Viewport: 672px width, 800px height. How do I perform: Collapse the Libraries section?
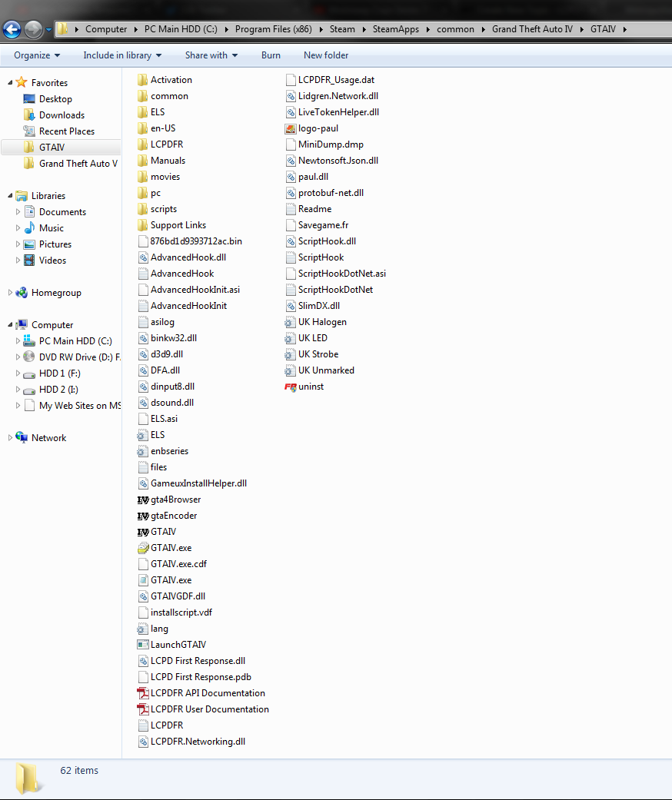point(10,195)
